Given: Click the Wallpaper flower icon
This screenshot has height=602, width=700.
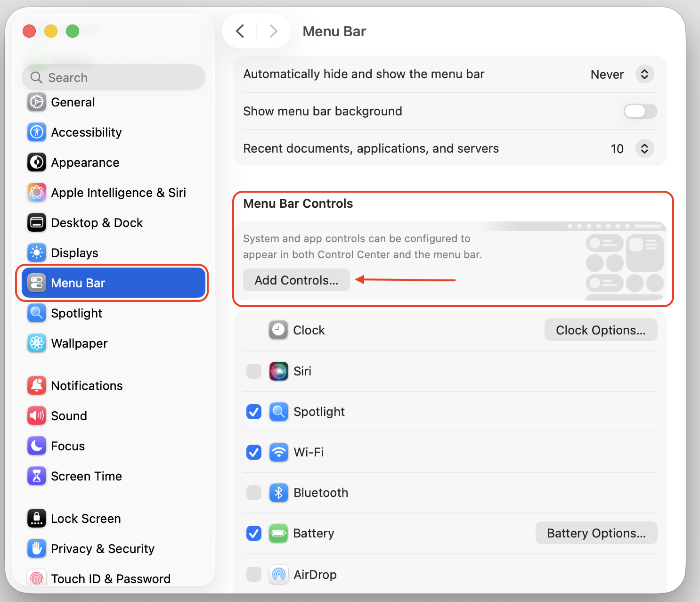Looking at the screenshot, I should point(37,343).
